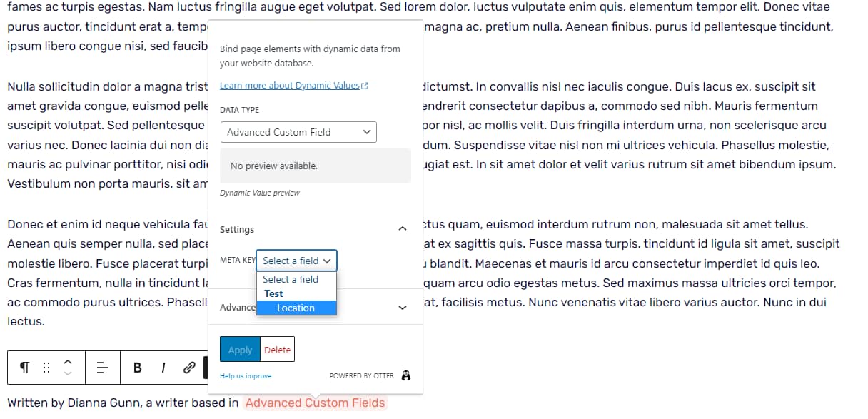Click the Delete button
This screenshot has height=419, width=868.
[x=277, y=349]
